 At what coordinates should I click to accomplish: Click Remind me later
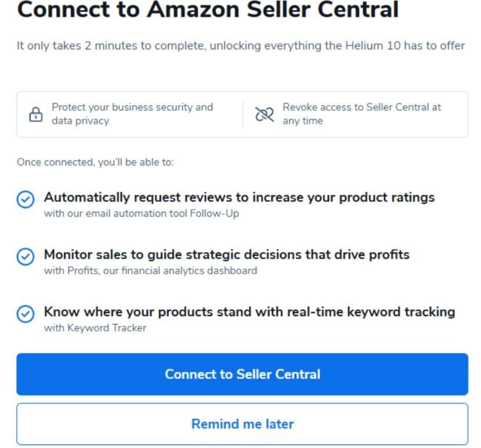[x=242, y=424]
